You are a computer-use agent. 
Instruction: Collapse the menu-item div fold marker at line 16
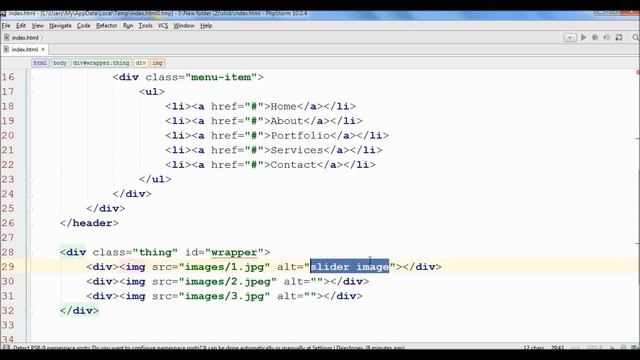tap(30, 77)
